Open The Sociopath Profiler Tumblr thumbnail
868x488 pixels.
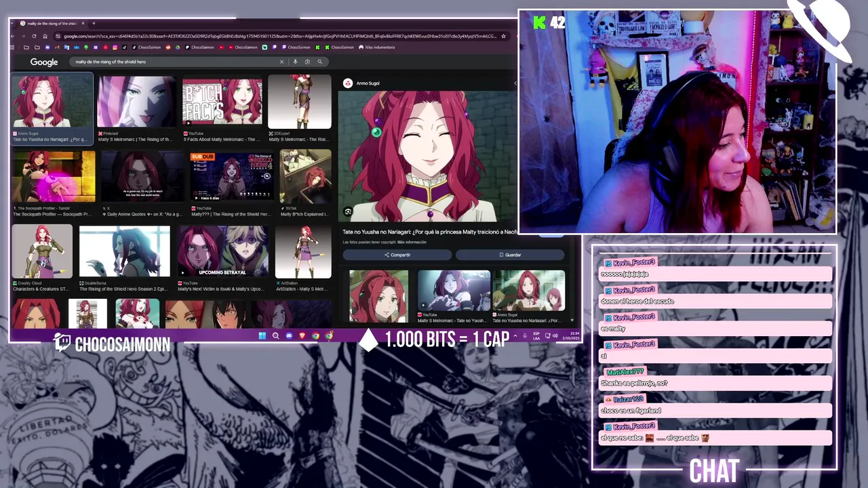coord(54,176)
